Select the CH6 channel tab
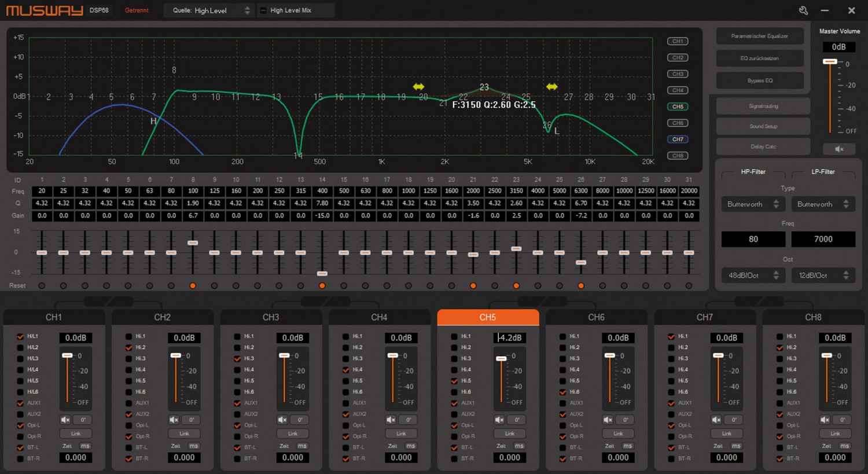Image resolution: width=868 pixels, height=474 pixels. [596, 317]
